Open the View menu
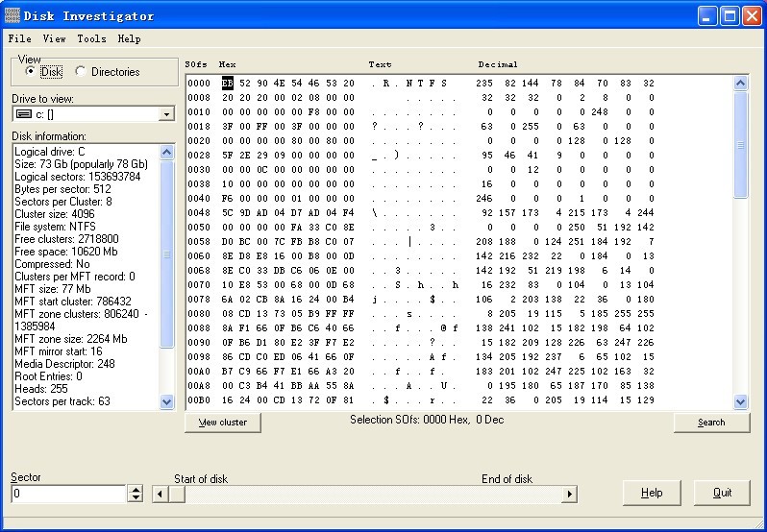The width and height of the screenshot is (767, 532). point(54,38)
